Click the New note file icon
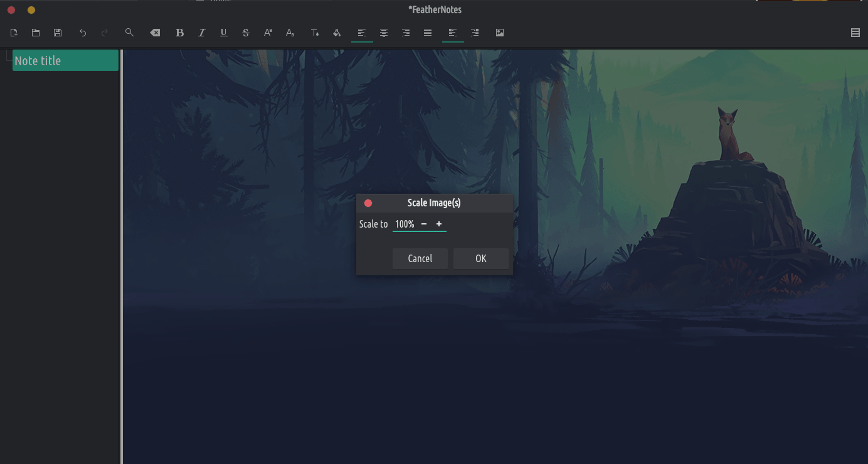 [14, 33]
